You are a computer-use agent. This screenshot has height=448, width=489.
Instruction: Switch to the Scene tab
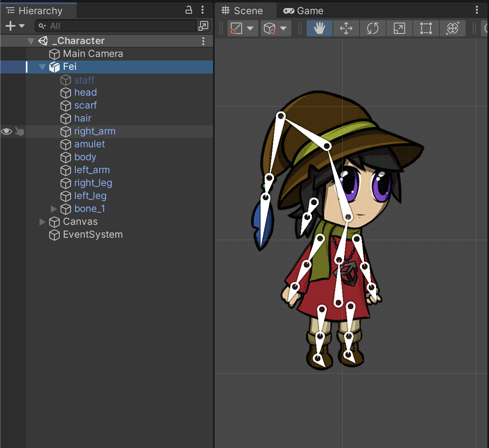247,10
